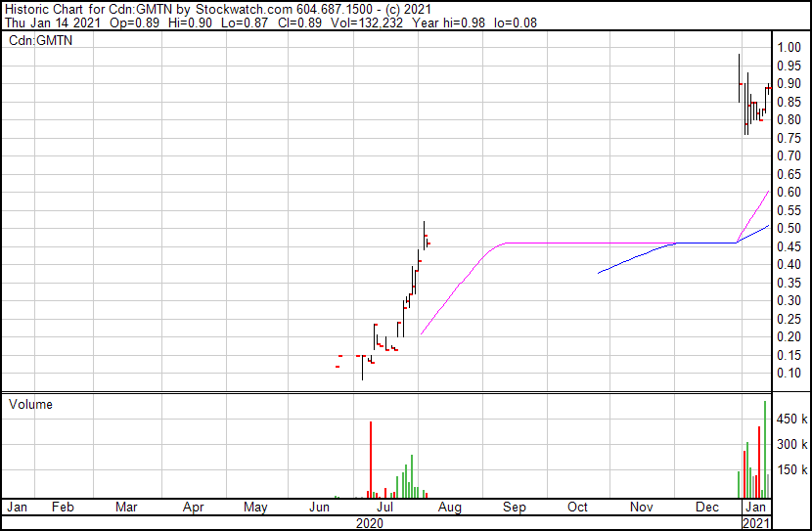Click the price bar reaching 0.98 high
The width and height of the screenshot is (812, 531).
click(740, 78)
